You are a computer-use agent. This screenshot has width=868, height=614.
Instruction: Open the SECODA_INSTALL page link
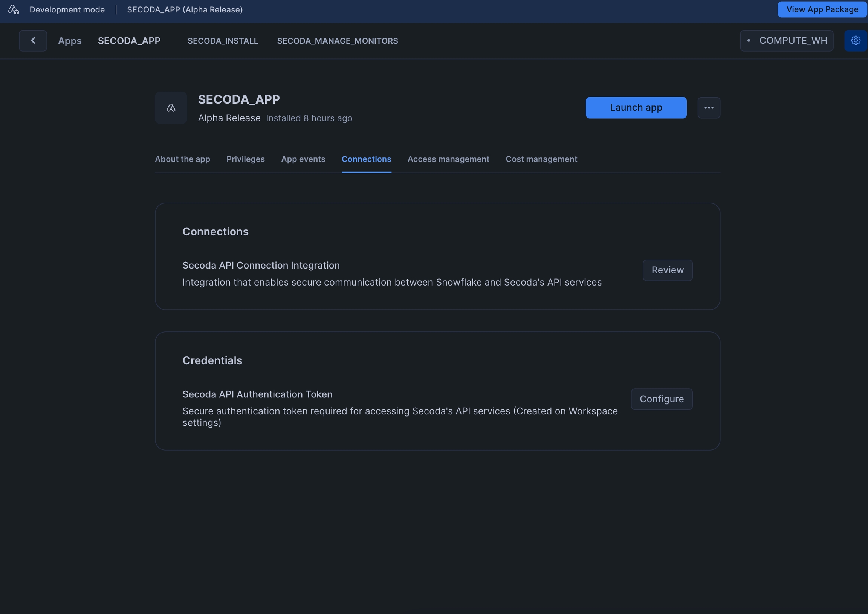coord(223,41)
